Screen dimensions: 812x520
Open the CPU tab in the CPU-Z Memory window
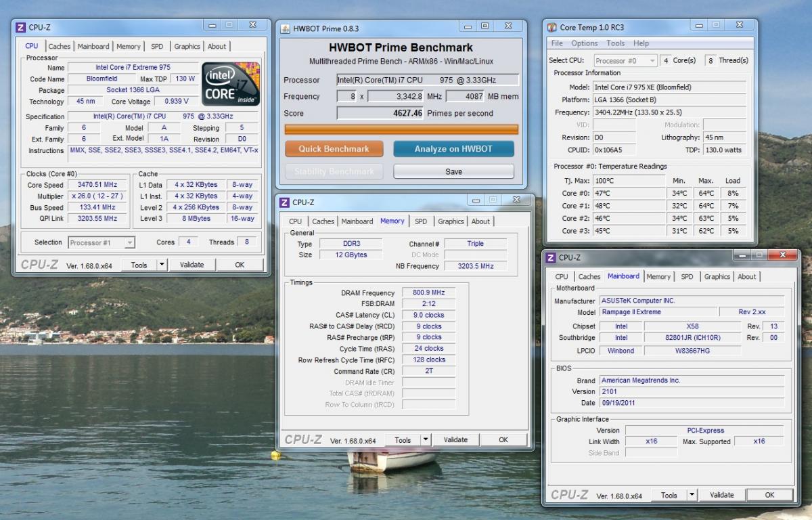tap(296, 221)
